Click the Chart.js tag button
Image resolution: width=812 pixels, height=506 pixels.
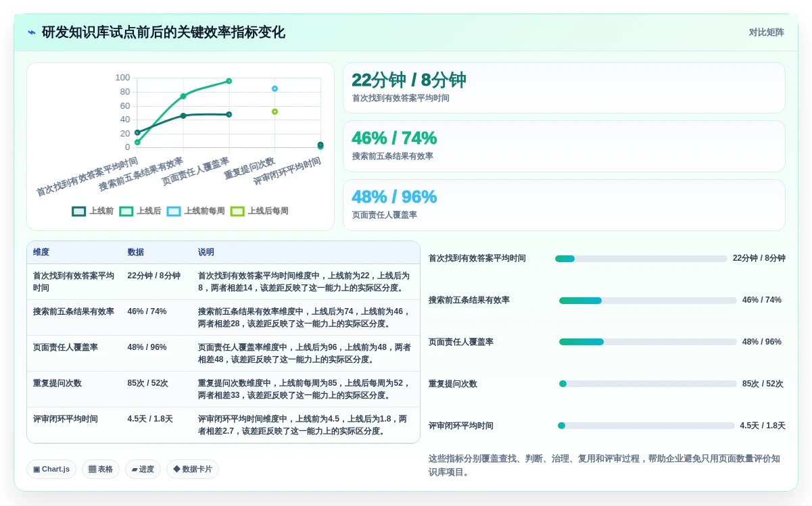click(x=51, y=469)
